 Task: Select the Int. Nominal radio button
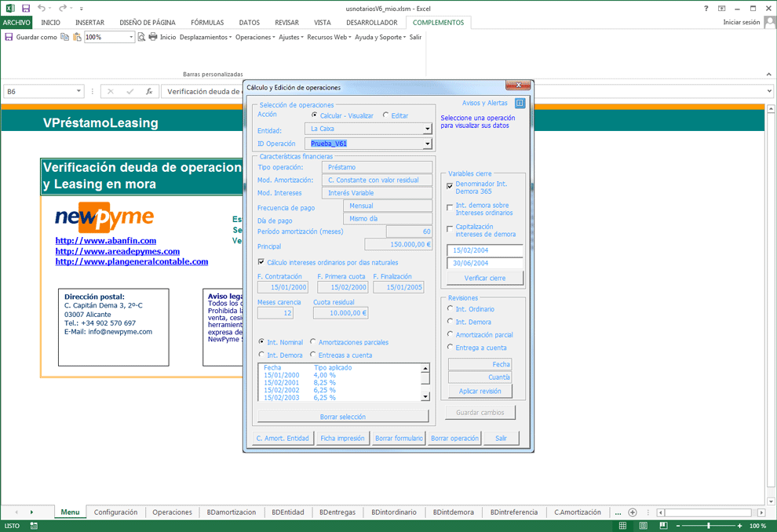pyautogui.click(x=261, y=342)
